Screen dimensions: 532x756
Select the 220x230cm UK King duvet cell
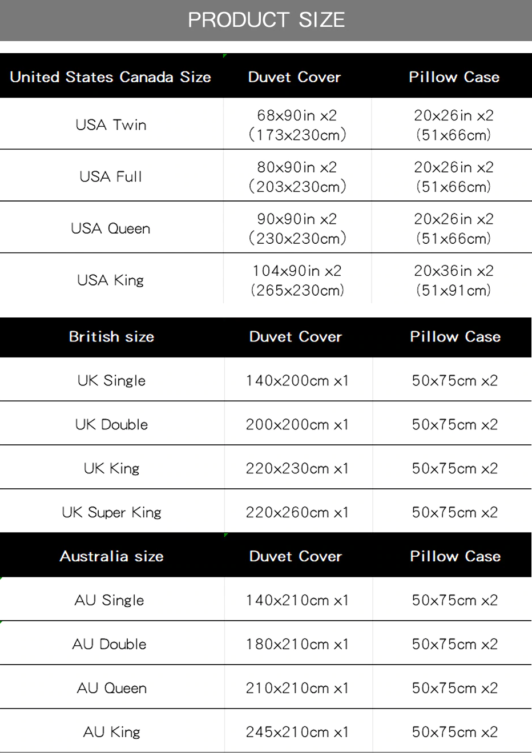[x=297, y=469]
